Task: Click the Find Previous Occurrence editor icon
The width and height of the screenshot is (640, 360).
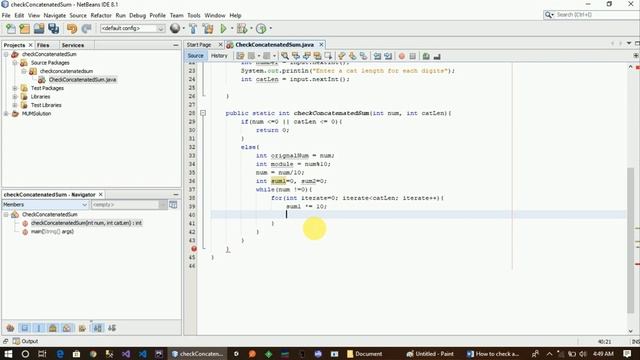Action: click(296, 56)
